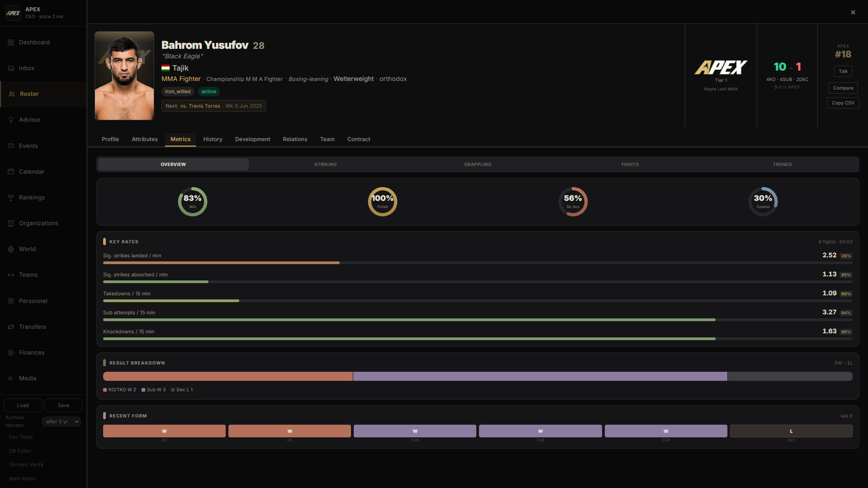868x488 pixels.
Task: Click the Dashboard sidebar icon
Action: (x=11, y=42)
